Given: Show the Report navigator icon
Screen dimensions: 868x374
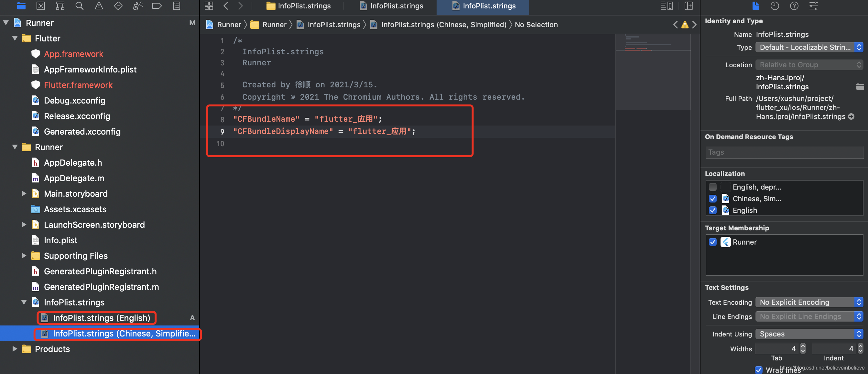Looking at the screenshot, I should point(177,6).
